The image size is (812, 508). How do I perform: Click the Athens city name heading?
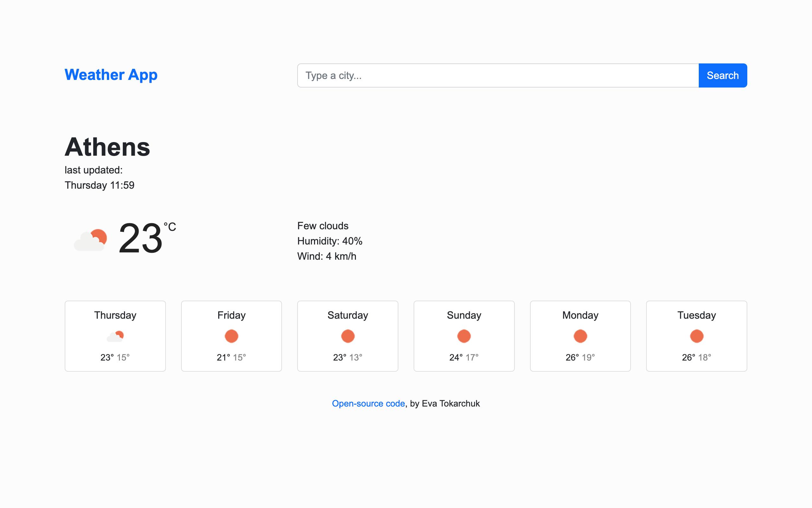pyautogui.click(x=107, y=147)
